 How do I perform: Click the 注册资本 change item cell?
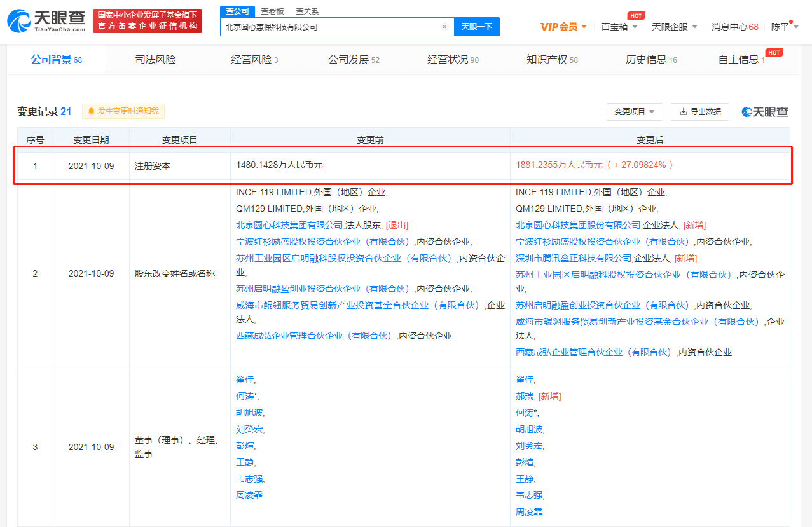point(180,165)
